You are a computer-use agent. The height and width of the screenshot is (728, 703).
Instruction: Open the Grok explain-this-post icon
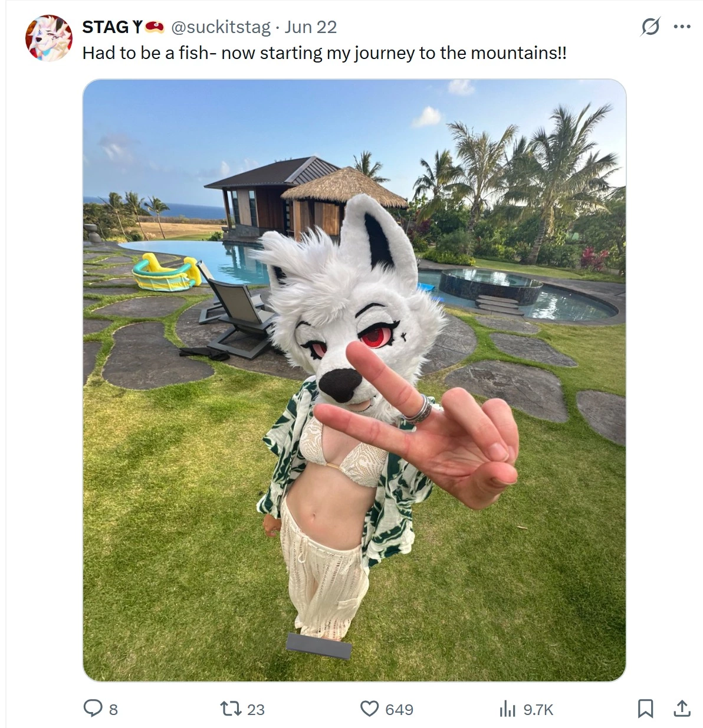point(650,27)
